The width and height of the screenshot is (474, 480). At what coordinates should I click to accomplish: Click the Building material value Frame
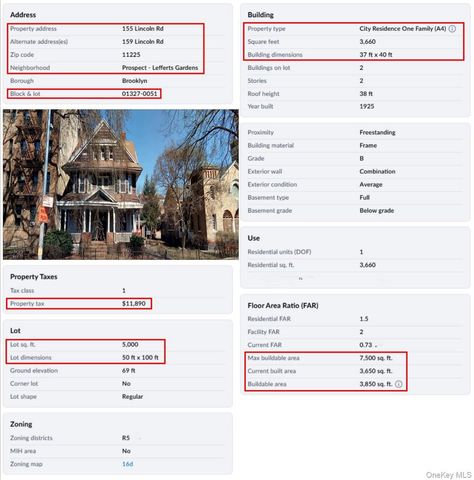pos(368,145)
